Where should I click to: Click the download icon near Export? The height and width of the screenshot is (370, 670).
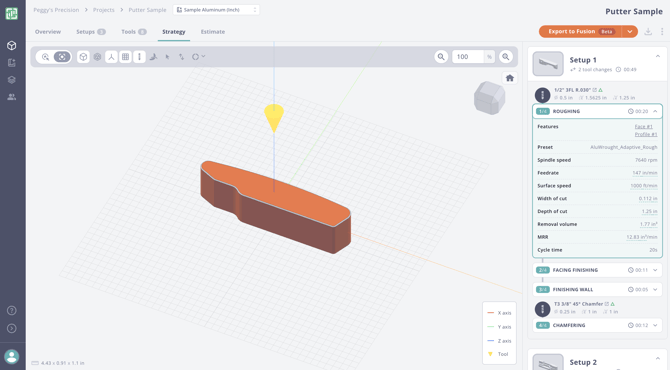click(x=648, y=32)
